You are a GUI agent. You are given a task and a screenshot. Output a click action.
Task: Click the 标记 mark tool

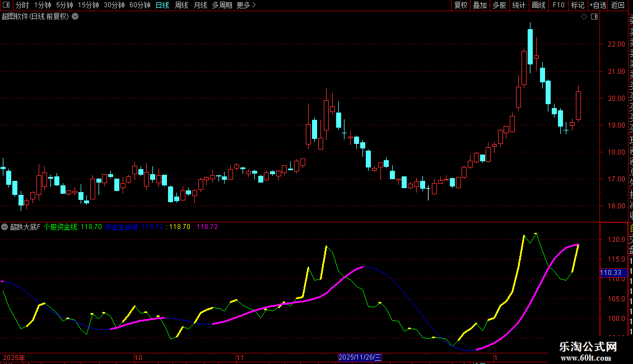(x=578, y=5)
